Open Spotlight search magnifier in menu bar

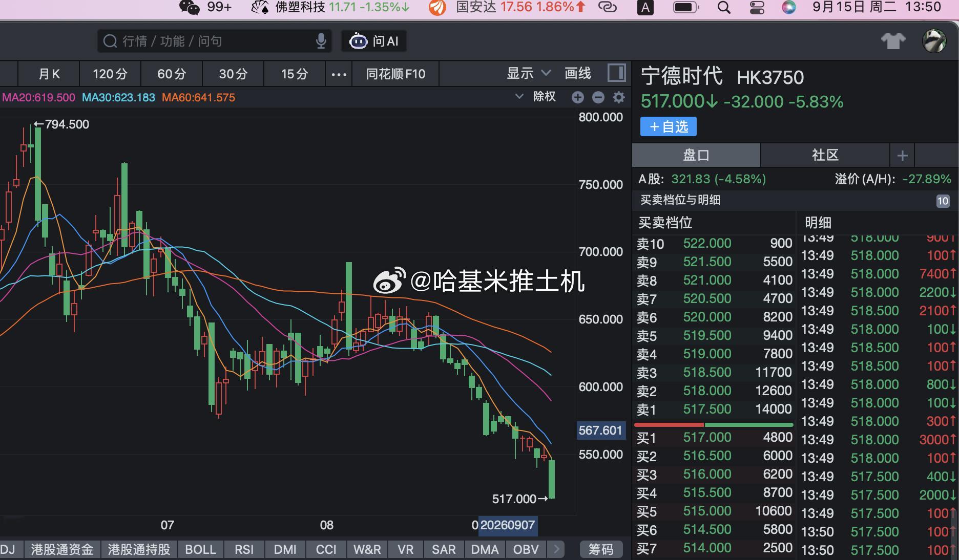pos(724,7)
